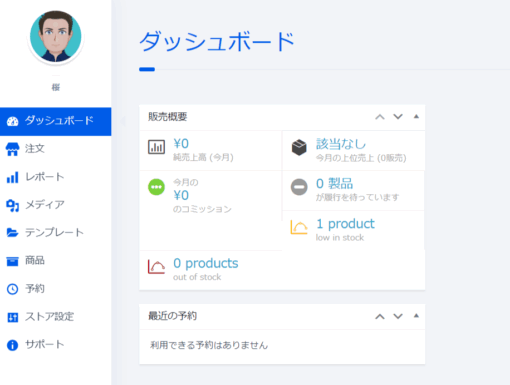Click the 0 製品 awaiting fulfillment link
Screen dimensions: 510x385
coord(334,184)
